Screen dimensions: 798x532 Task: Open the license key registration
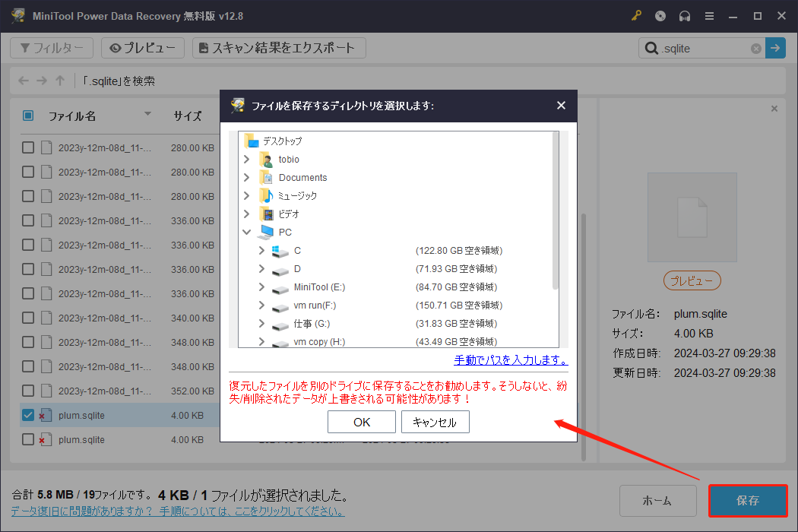pos(636,15)
